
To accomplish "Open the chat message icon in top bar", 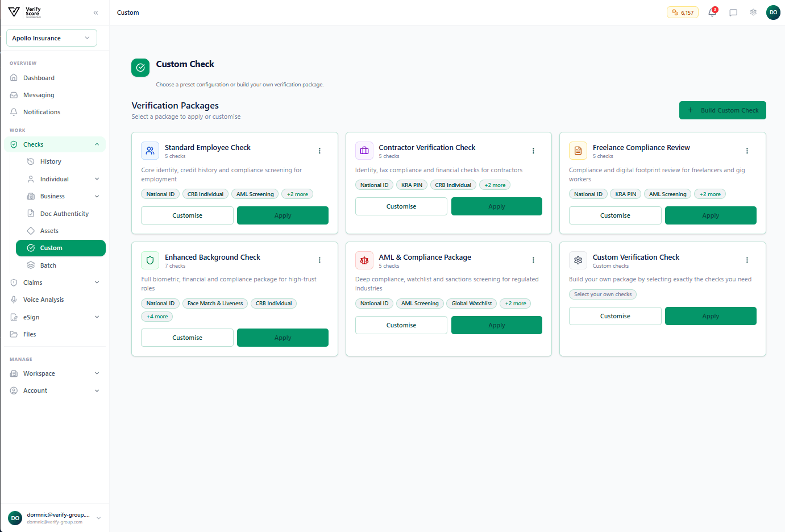I will 733,13.
